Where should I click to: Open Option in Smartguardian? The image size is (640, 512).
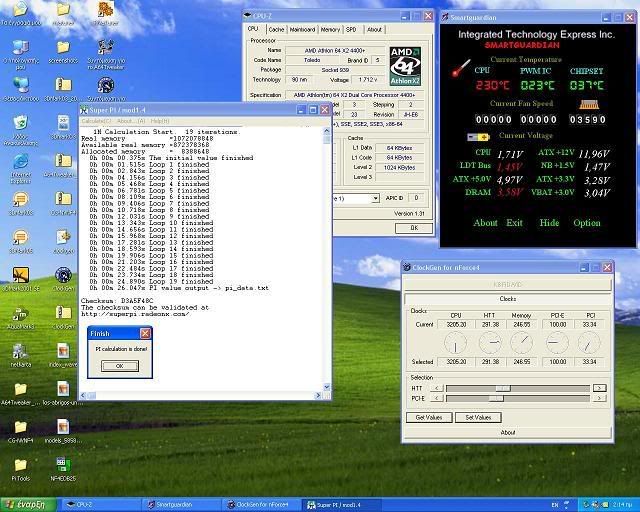[x=587, y=223]
